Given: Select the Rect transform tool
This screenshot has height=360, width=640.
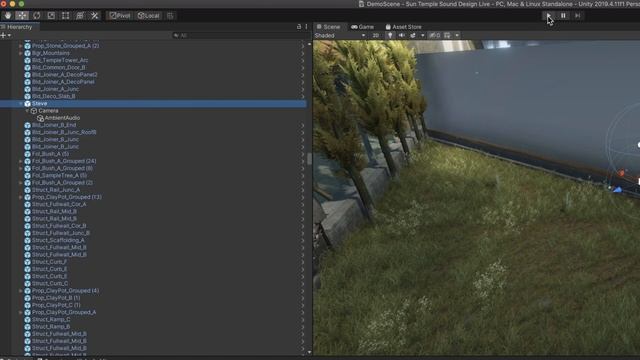Looking at the screenshot, I should (x=65, y=16).
